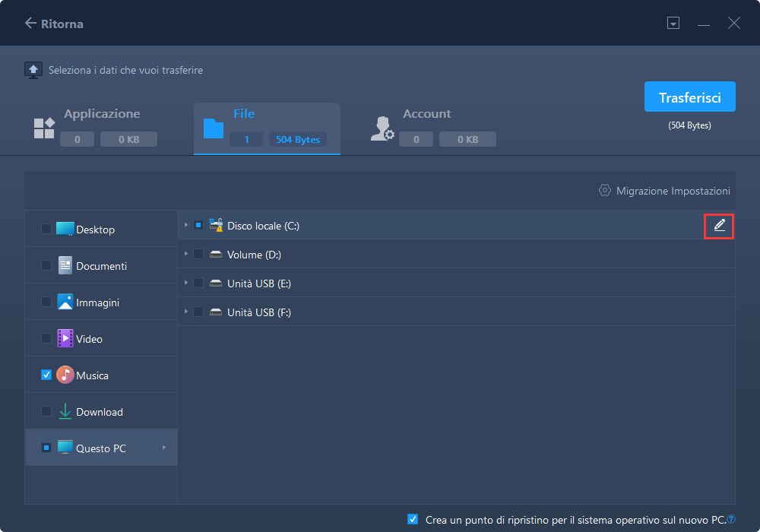The image size is (760, 532).
Task: Expand the Disco locale (C:) tree node
Action: 186,225
